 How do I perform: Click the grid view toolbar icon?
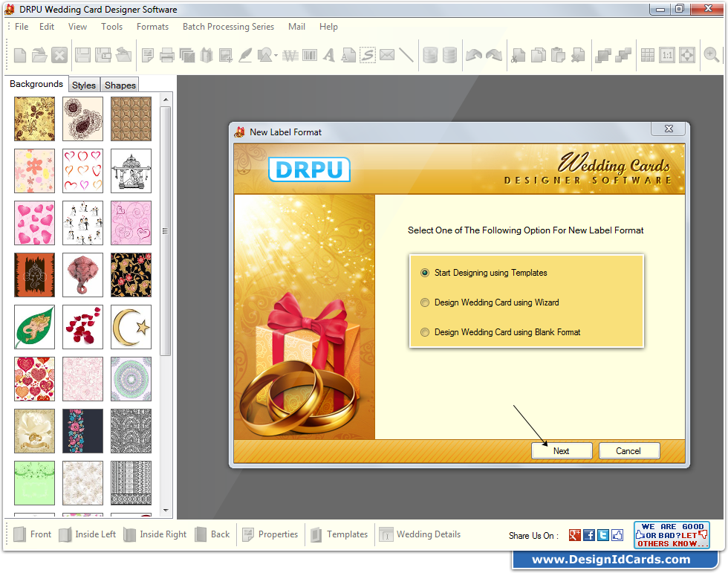pyautogui.click(x=647, y=55)
